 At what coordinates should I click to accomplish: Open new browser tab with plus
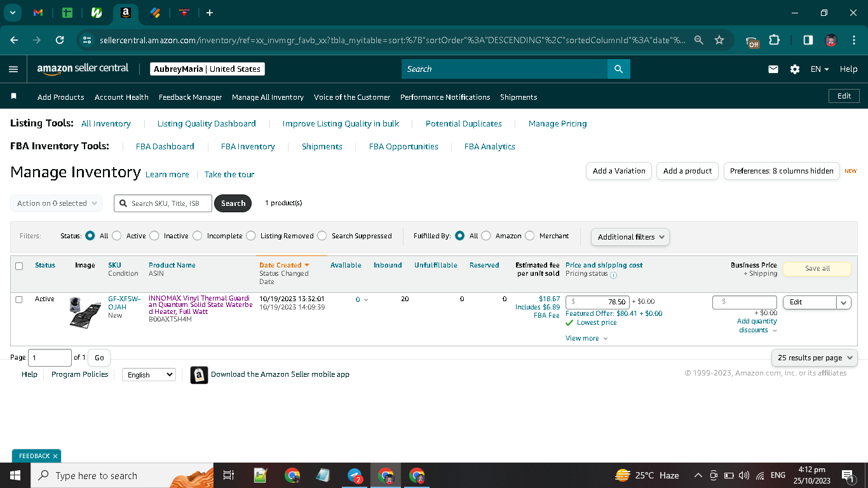pos(210,13)
